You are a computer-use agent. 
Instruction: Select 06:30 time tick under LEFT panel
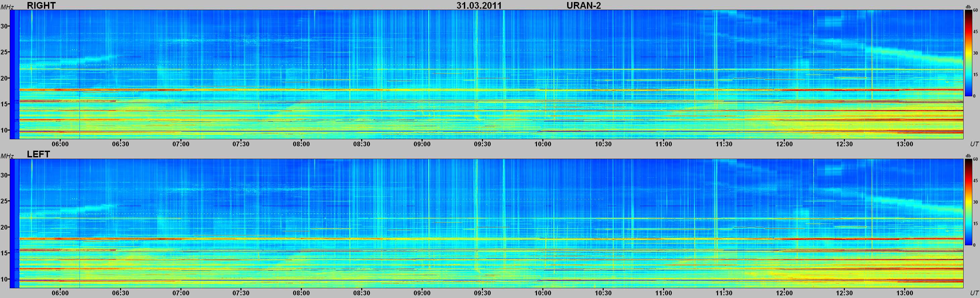point(120,293)
